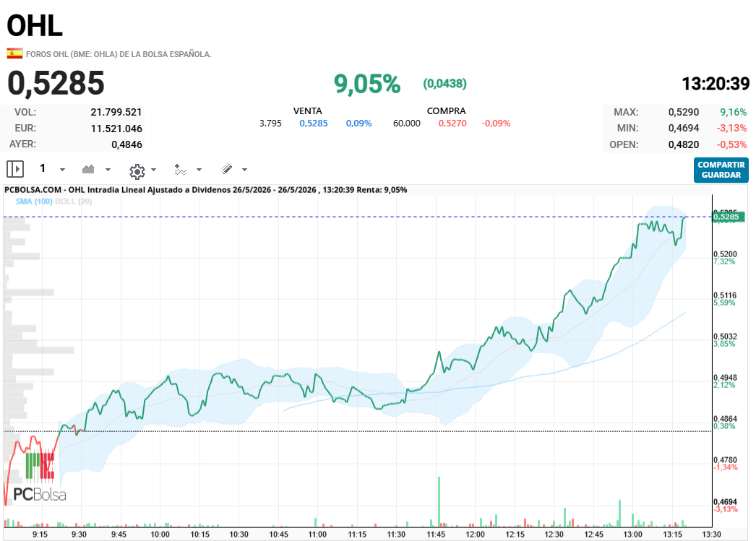756x541 pixels.
Task: Click the period value '1'
Action: 43,168
